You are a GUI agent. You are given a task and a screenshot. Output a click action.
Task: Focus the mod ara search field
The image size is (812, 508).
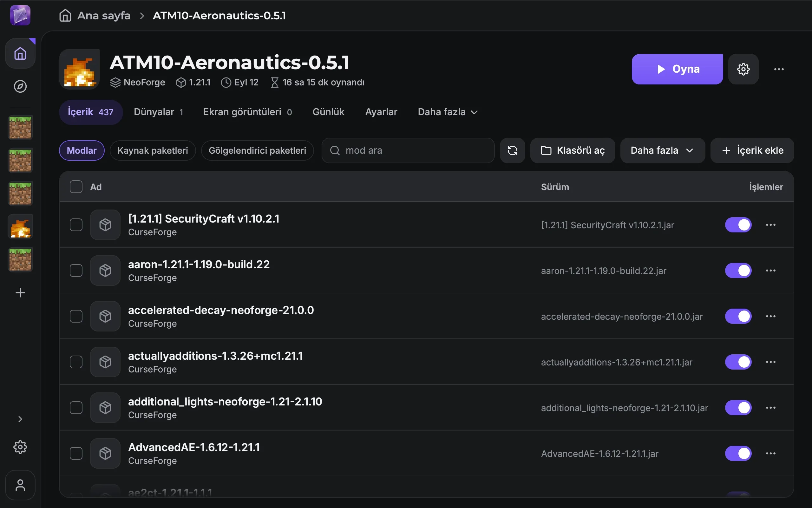point(408,150)
